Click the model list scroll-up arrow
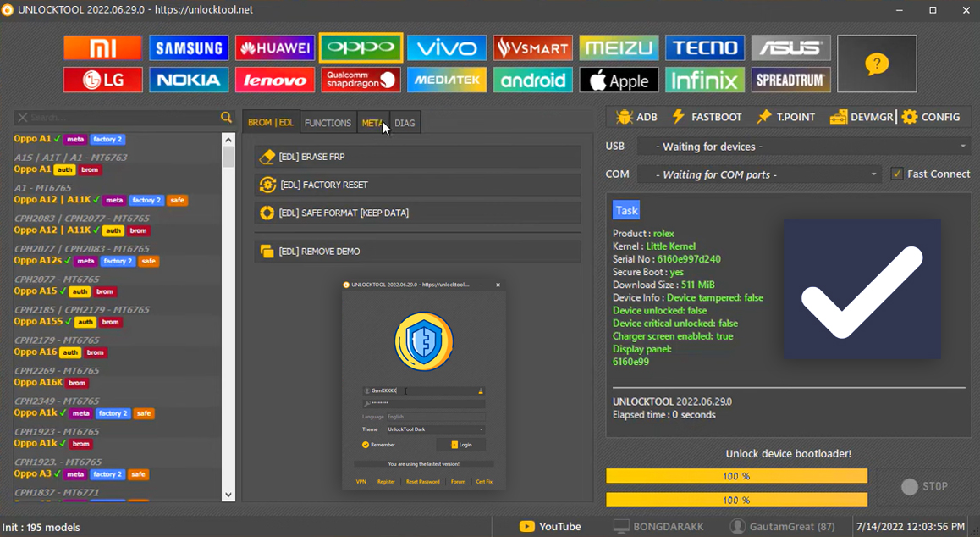 coord(228,140)
